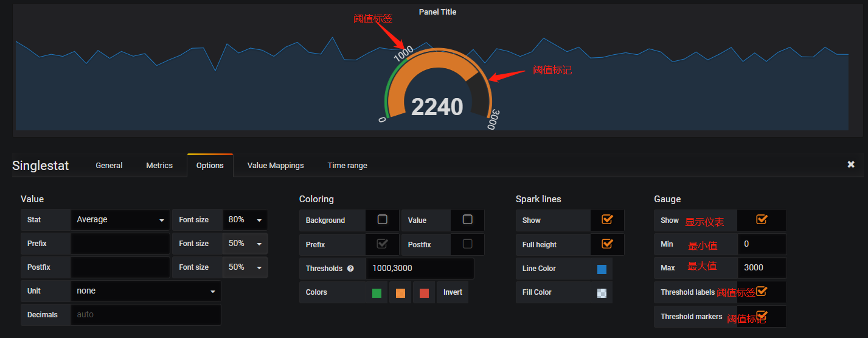Click the Panel Title header
Image resolution: width=868 pixels, height=338 pixels.
(437, 12)
